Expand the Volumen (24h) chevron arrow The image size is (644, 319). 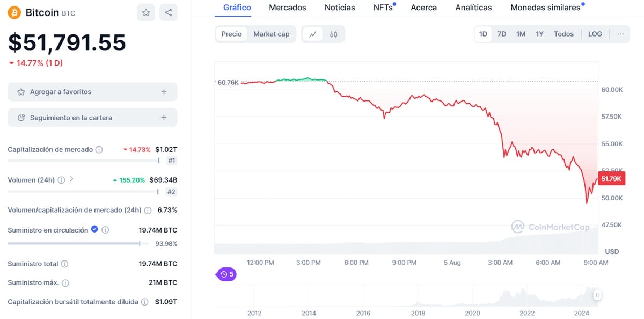click(x=71, y=179)
